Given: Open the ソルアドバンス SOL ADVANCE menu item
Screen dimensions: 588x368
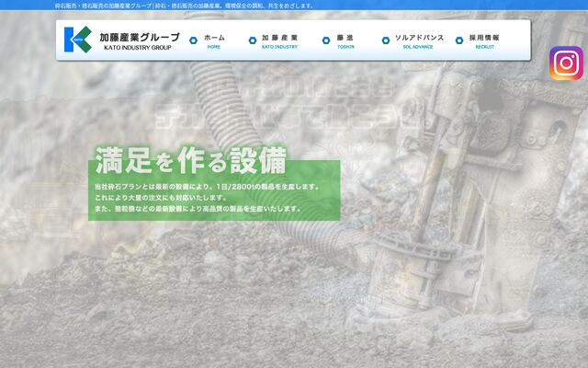Looking at the screenshot, I should pyautogui.click(x=419, y=41).
